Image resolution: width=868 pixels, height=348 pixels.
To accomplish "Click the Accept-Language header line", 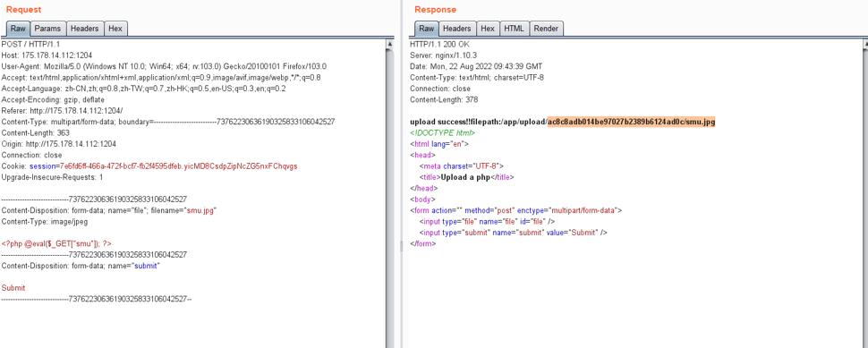I will pos(143,89).
